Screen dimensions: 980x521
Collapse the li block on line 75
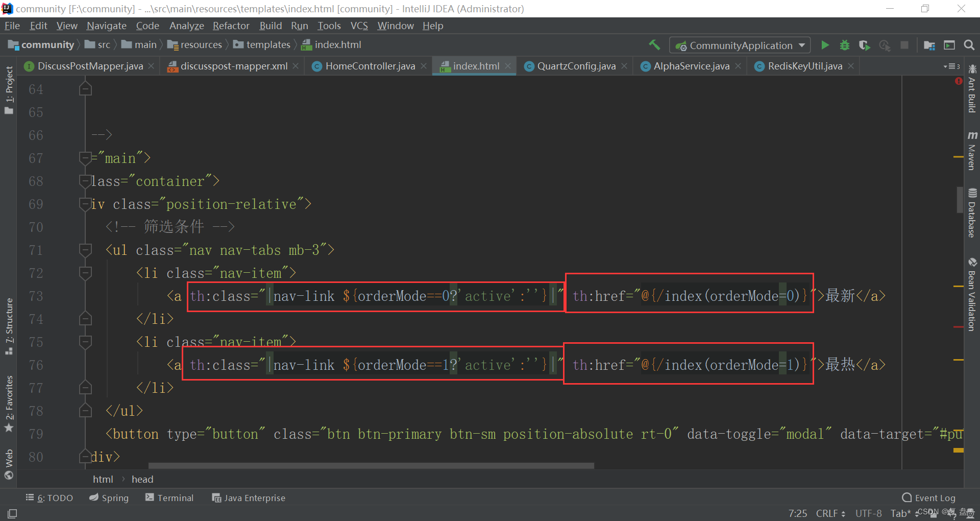pos(85,342)
